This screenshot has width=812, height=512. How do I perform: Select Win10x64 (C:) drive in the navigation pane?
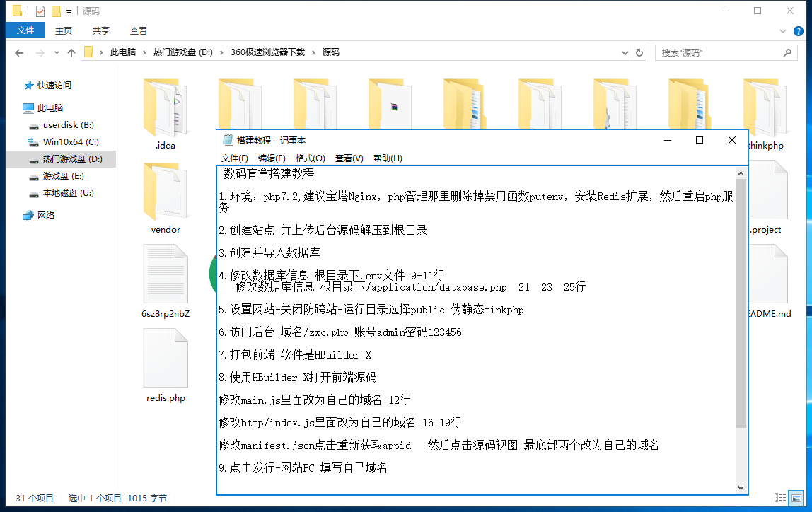pos(70,142)
